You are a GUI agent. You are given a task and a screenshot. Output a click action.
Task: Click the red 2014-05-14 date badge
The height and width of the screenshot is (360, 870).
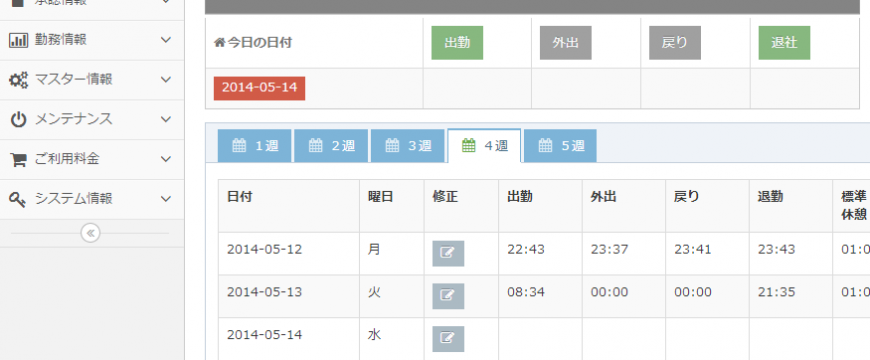click(259, 88)
